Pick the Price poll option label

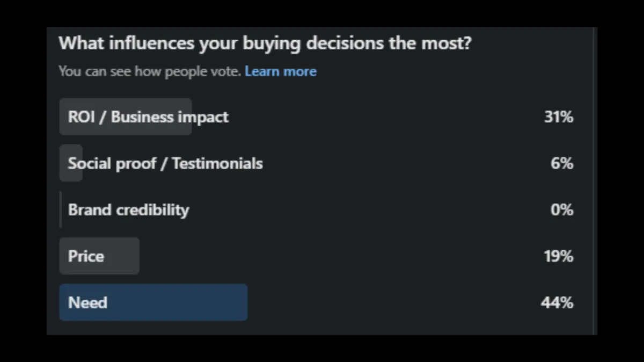pyautogui.click(x=86, y=256)
